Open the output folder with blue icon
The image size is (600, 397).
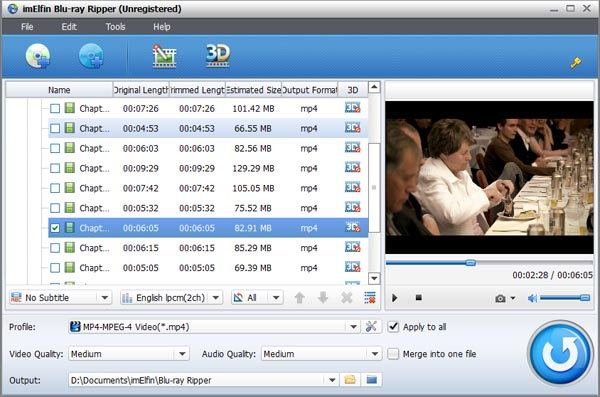371,380
